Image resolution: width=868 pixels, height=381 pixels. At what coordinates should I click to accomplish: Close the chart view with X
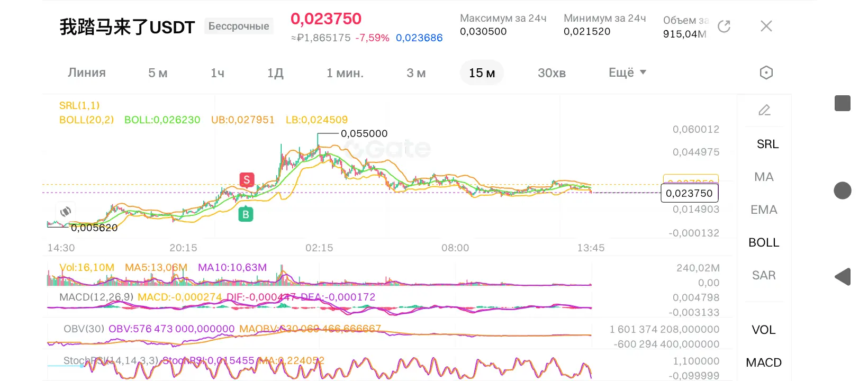766,26
